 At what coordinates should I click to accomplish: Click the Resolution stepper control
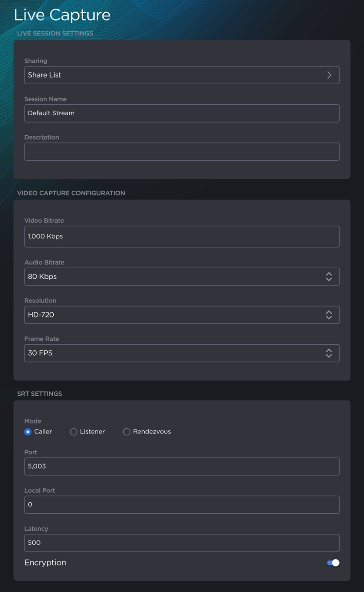point(329,315)
